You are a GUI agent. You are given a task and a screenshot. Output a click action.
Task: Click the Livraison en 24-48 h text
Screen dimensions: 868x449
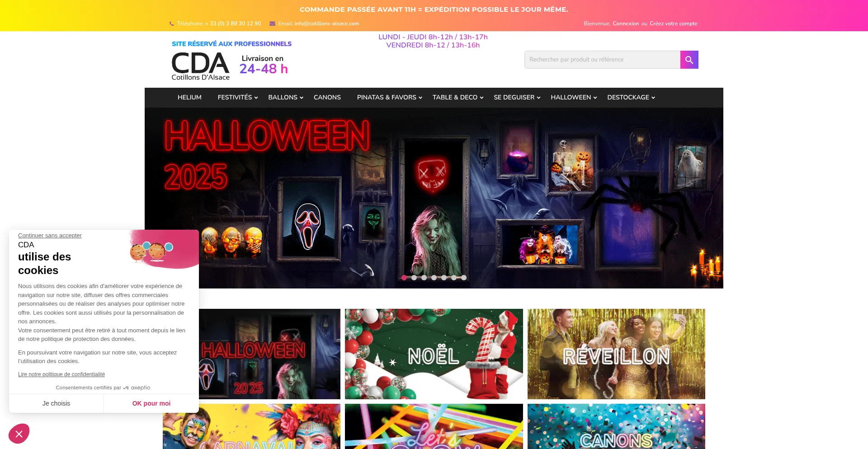(263, 65)
